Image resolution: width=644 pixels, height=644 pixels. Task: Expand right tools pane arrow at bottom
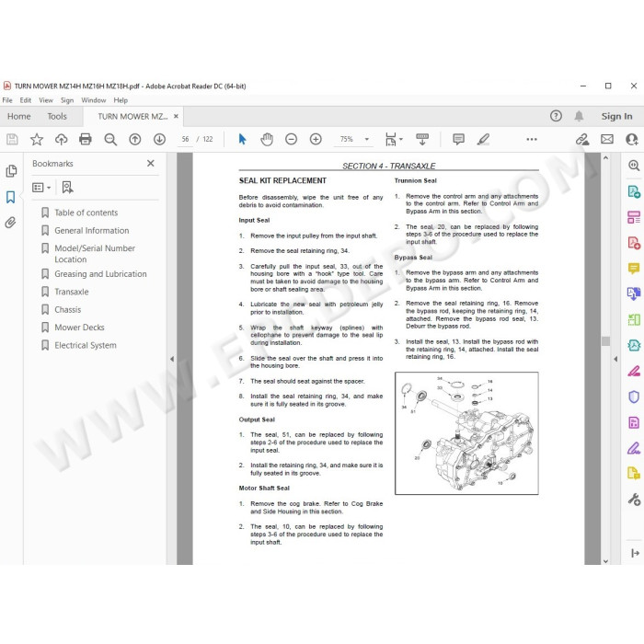(x=635, y=553)
